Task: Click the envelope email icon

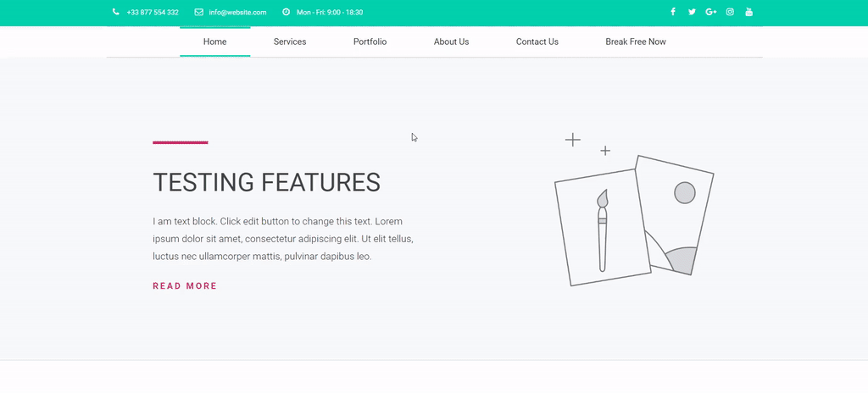Action: point(198,12)
